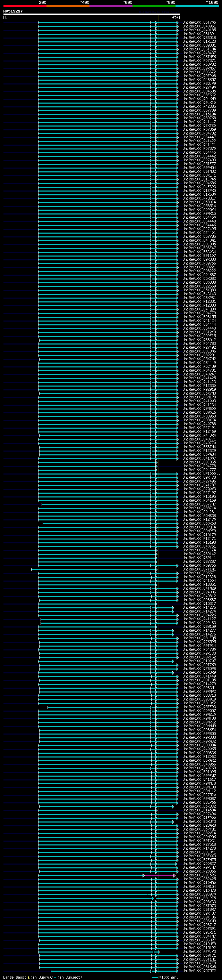Select hit UniRef100_Q9ZP08

pyautogui.click(x=199, y=76)
